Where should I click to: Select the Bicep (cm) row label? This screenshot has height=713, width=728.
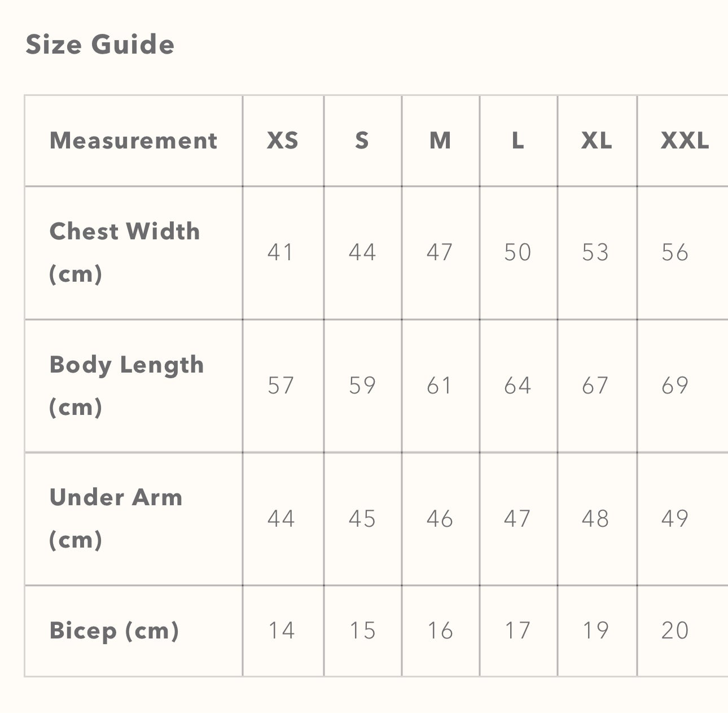tap(114, 631)
